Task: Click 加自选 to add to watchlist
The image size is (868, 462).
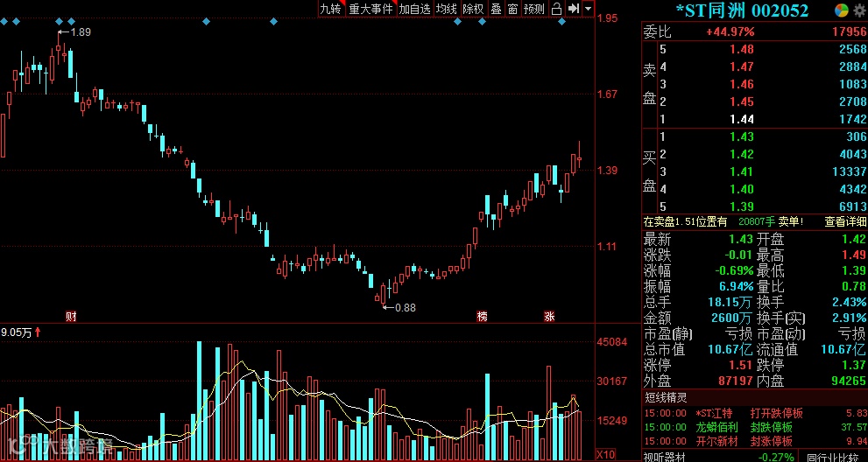Action: tap(414, 9)
